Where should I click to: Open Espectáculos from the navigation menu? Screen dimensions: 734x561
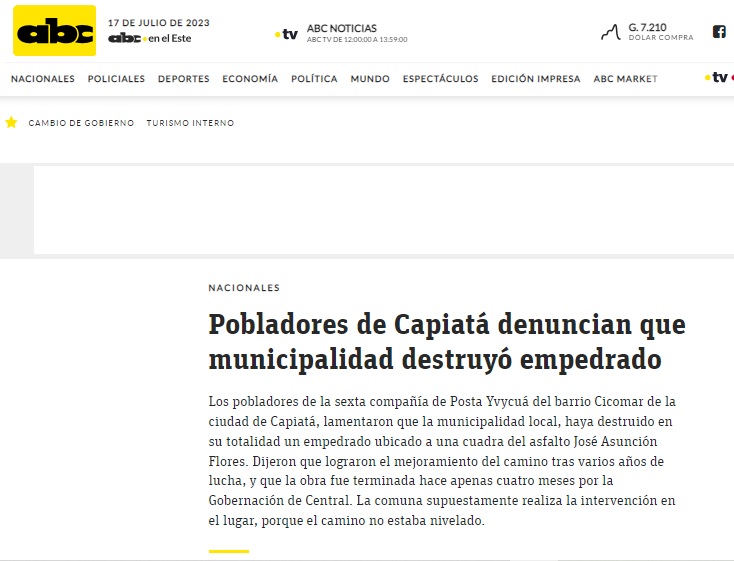[x=440, y=79]
